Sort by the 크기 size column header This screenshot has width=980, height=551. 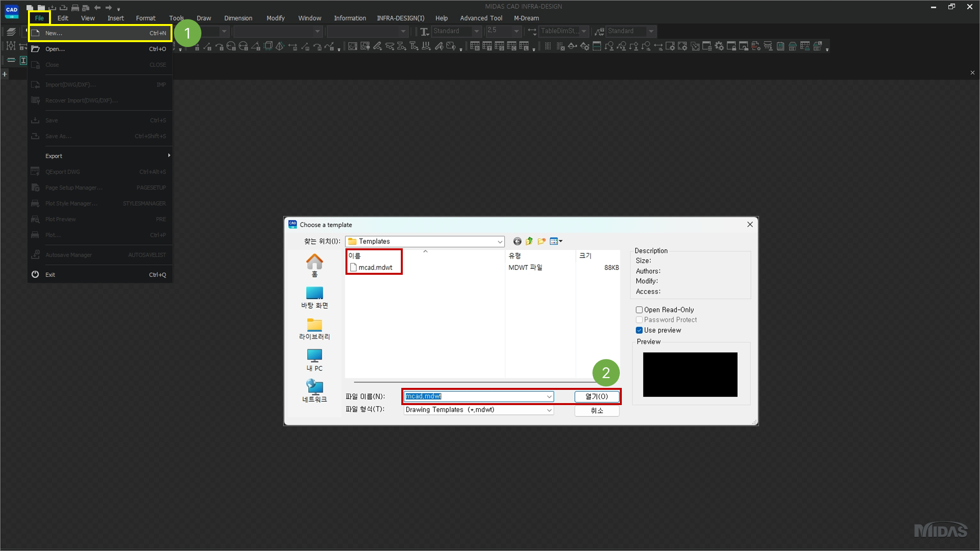point(598,256)
